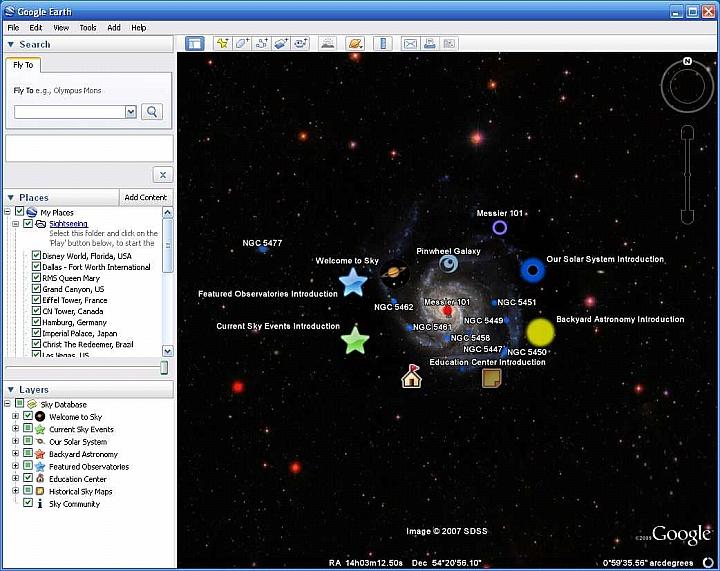720x571 pixels.
Task: Toggle the sidebar panel button
Action: tap(195, 44)
